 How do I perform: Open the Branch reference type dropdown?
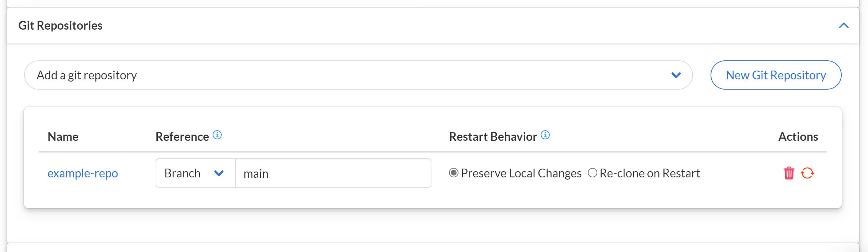click(195, 173)
